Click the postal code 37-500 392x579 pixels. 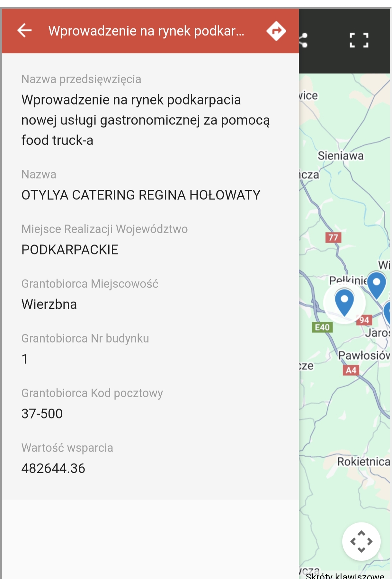point(42,414)
